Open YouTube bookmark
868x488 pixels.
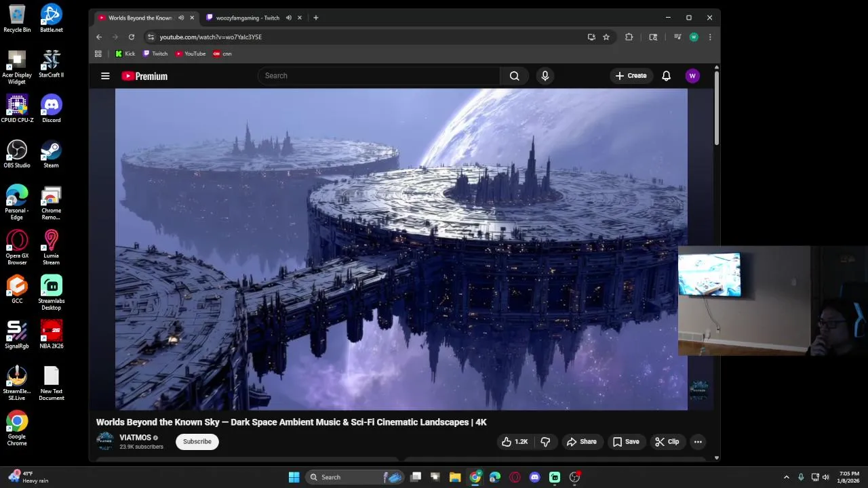click(191, 54)
